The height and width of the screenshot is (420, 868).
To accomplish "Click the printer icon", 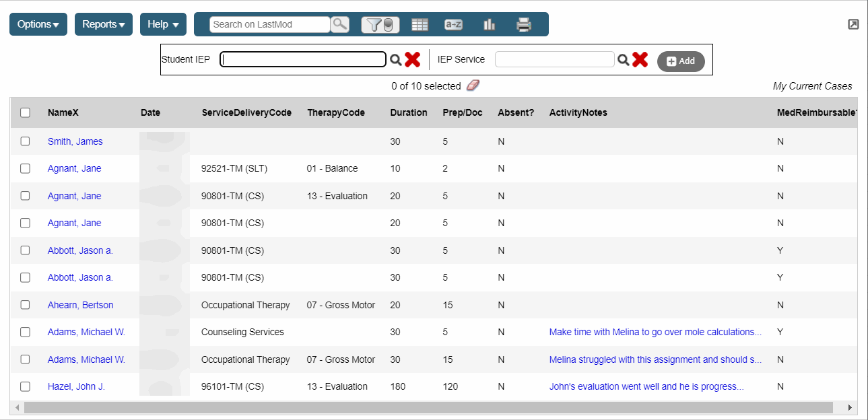I will coord(523,25).
